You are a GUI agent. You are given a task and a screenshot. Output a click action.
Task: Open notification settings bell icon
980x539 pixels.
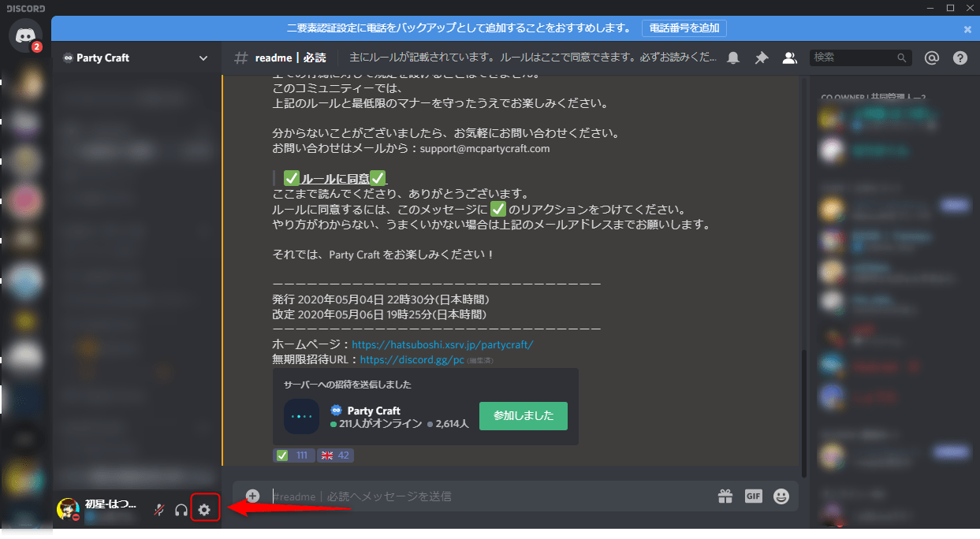733,58
